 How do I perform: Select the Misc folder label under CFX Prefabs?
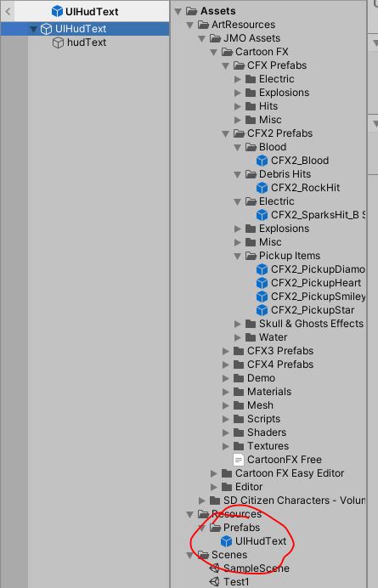tap(270, 120)
